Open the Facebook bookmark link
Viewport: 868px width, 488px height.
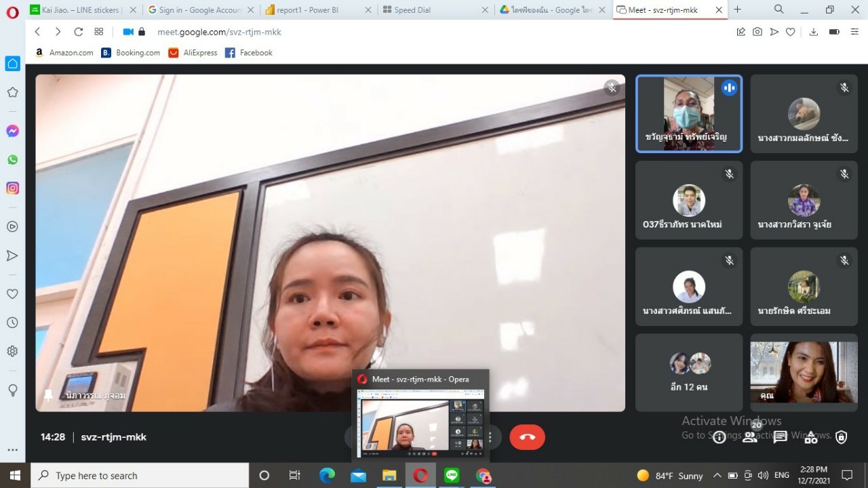(248, 53)
